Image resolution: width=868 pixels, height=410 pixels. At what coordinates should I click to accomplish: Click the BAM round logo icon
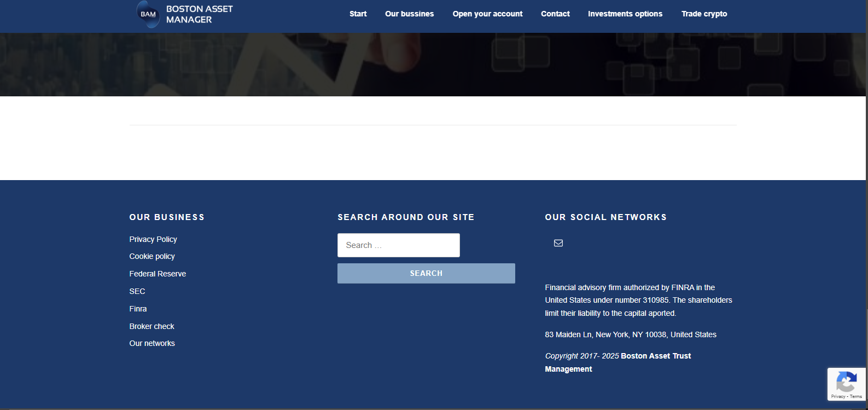[x=148, y=14]
